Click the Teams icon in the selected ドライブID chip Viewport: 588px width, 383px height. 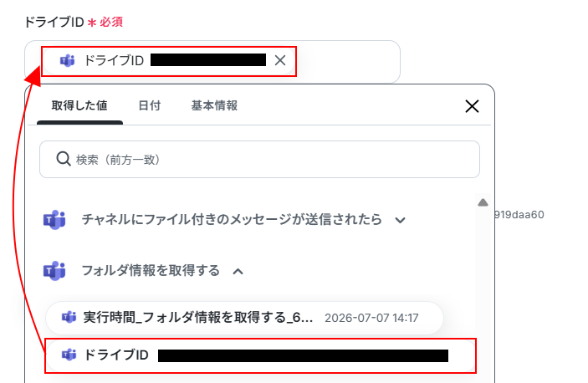(x=68, y=60)
